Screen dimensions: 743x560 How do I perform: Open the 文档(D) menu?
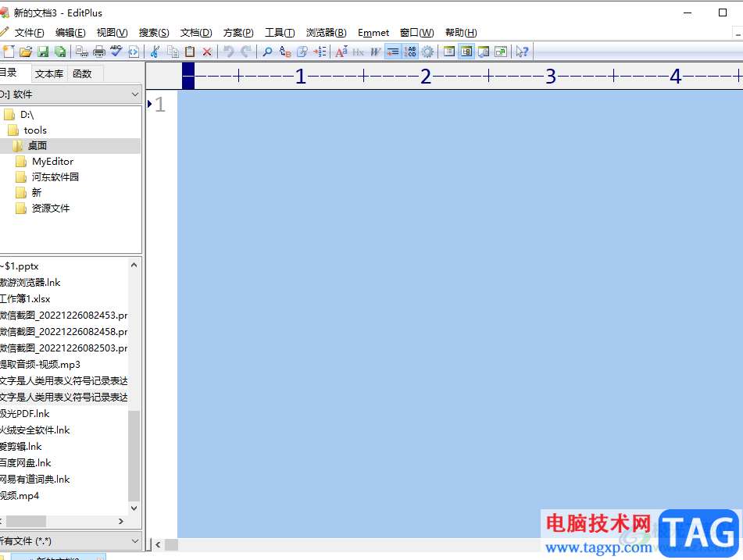pyautogui.click(x=195, y=33)
